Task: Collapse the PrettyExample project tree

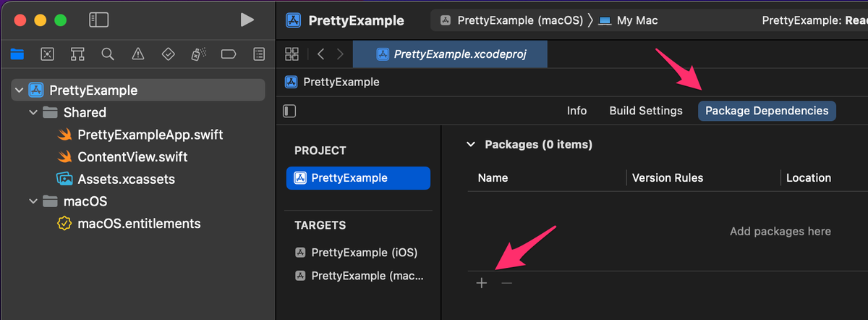Action: pos(19,90)
